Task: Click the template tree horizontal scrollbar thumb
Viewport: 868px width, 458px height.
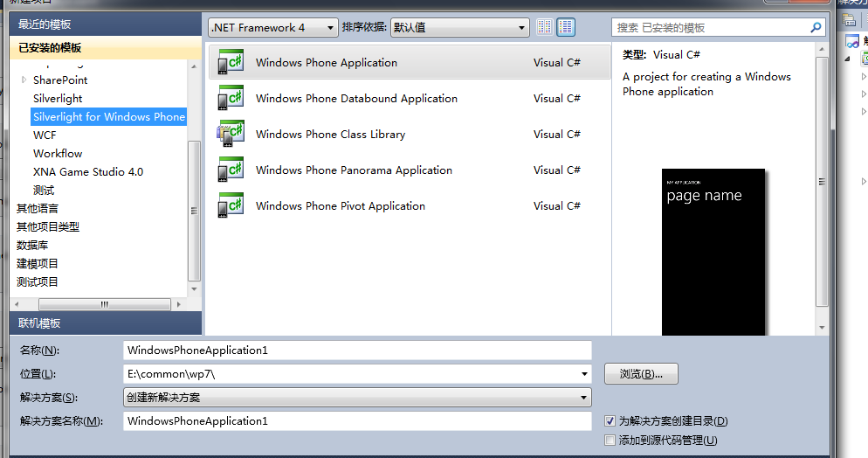Action: 105,304
